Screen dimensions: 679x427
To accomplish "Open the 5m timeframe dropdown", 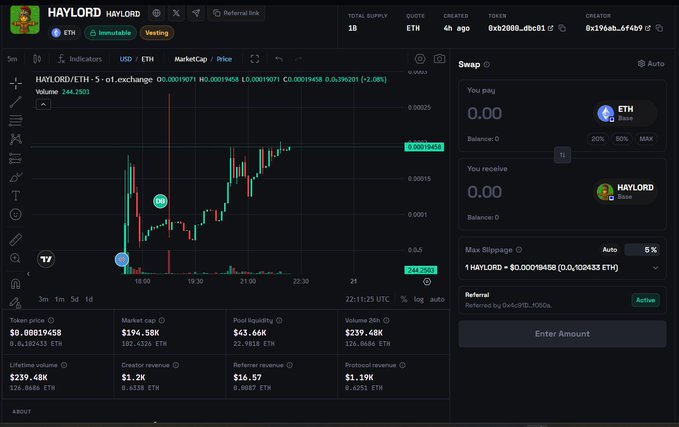I will point(13,59).
